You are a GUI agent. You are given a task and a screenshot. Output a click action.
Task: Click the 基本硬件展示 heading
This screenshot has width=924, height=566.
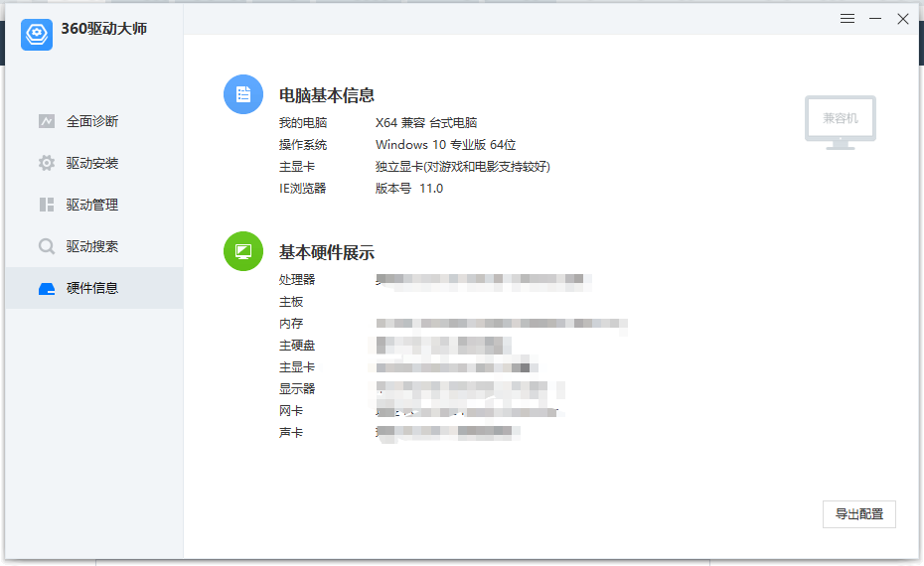[327, 252]
